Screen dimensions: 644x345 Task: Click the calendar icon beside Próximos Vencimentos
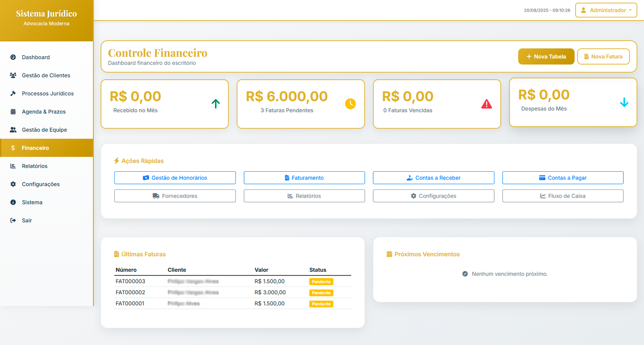pyautogui.click(x=389, y=254)
